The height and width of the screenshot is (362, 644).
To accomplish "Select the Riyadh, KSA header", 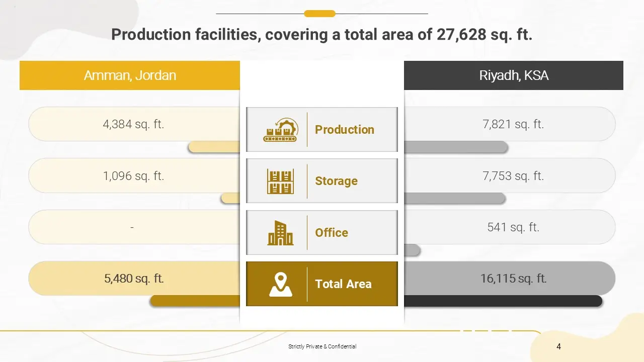I will (x=514, y=75).
